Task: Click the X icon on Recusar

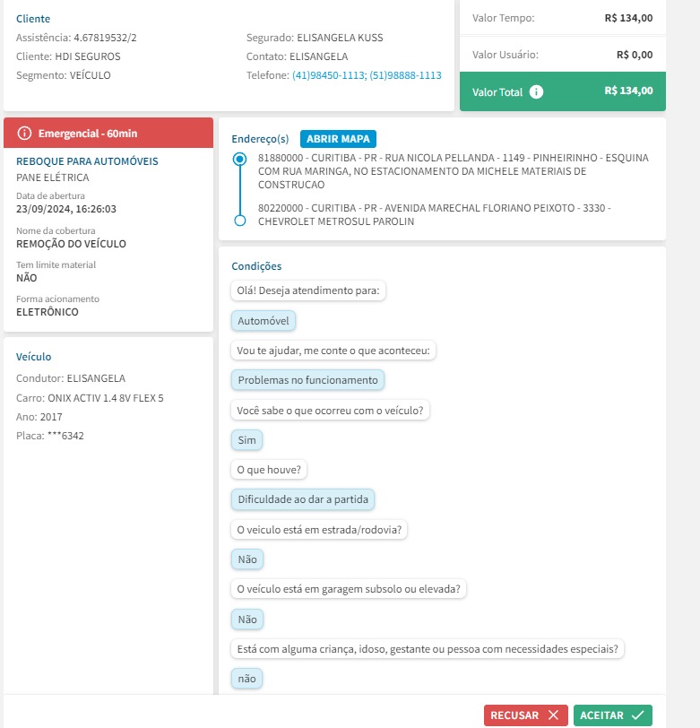Action: tap(553, 715)
